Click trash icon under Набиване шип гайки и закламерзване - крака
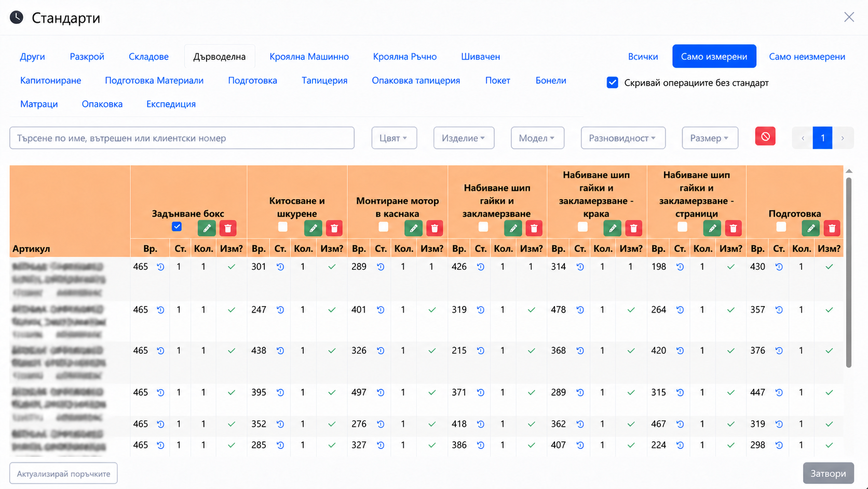868x489 pixels. pos(633,228)
